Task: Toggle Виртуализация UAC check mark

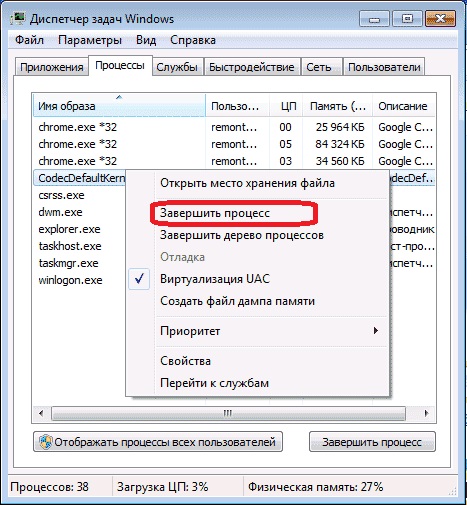Action: point(139,279)
